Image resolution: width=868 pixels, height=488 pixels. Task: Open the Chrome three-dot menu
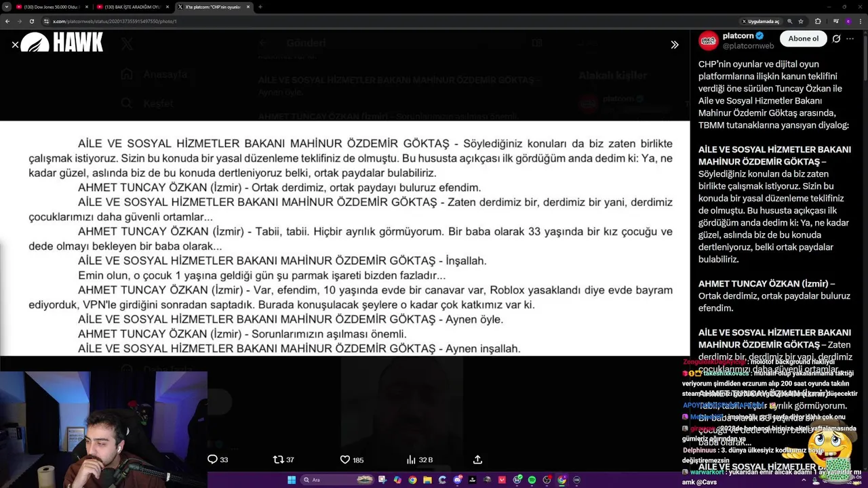pos(861,21)
